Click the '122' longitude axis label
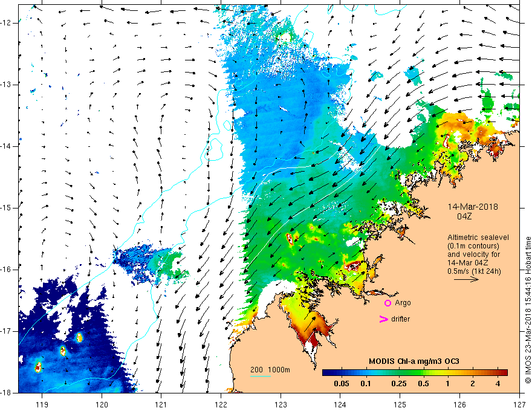Screen dimensions: 532x411 tap(221, 404)
